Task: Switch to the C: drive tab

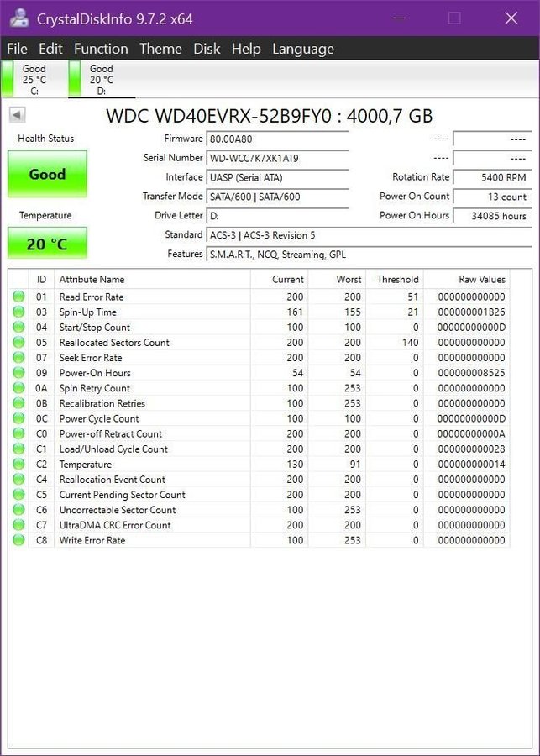Action: [34, 80]
